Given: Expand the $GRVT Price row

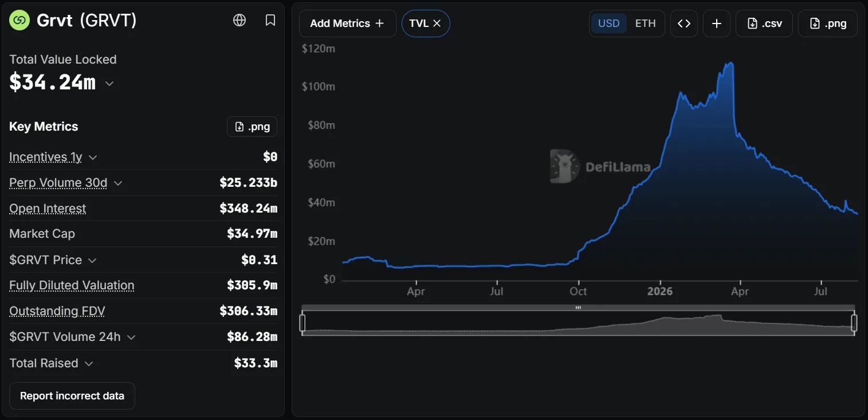Looking at the screenshot, I should coord(92,260).
